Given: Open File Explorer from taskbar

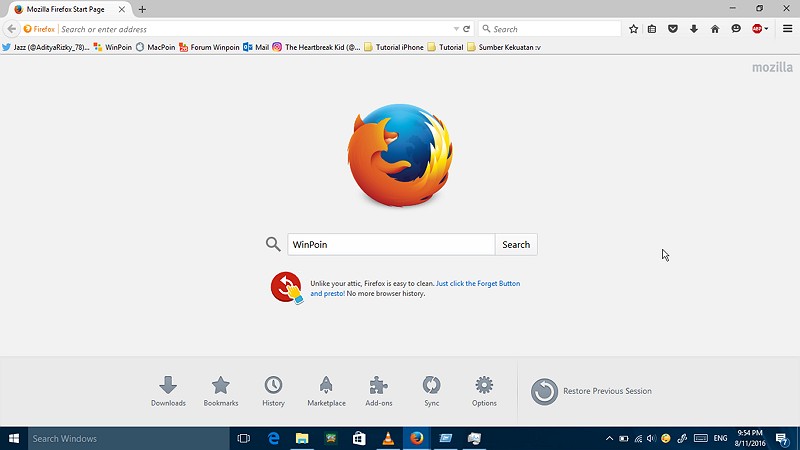Looking at the screenshot, I should [x=302, y=438].
